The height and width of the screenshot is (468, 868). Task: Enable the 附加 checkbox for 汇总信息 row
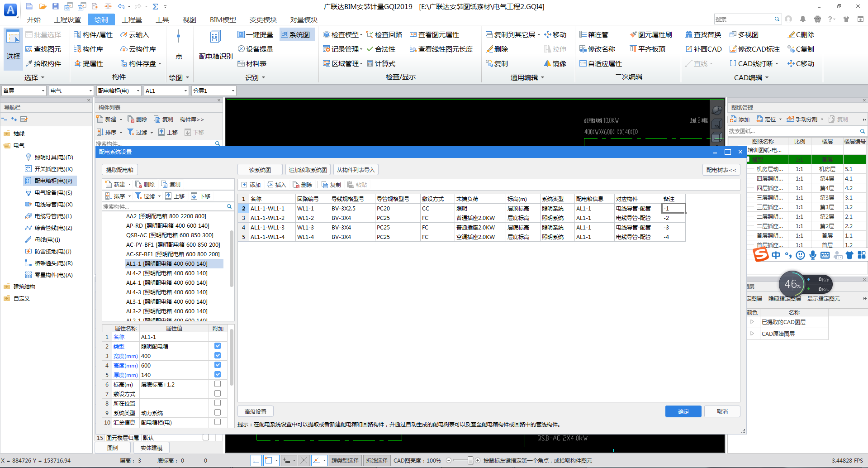tap(218, 422)
